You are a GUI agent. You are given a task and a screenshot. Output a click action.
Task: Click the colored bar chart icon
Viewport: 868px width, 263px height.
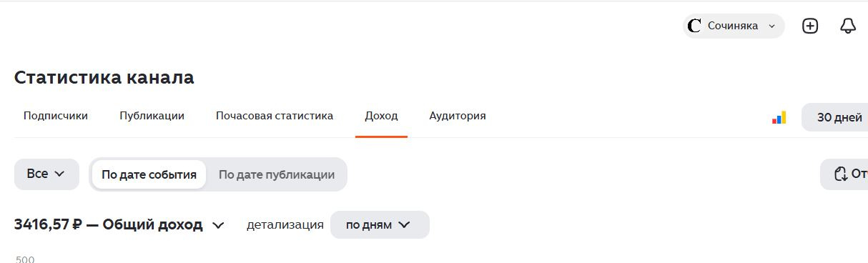[779, 117]
